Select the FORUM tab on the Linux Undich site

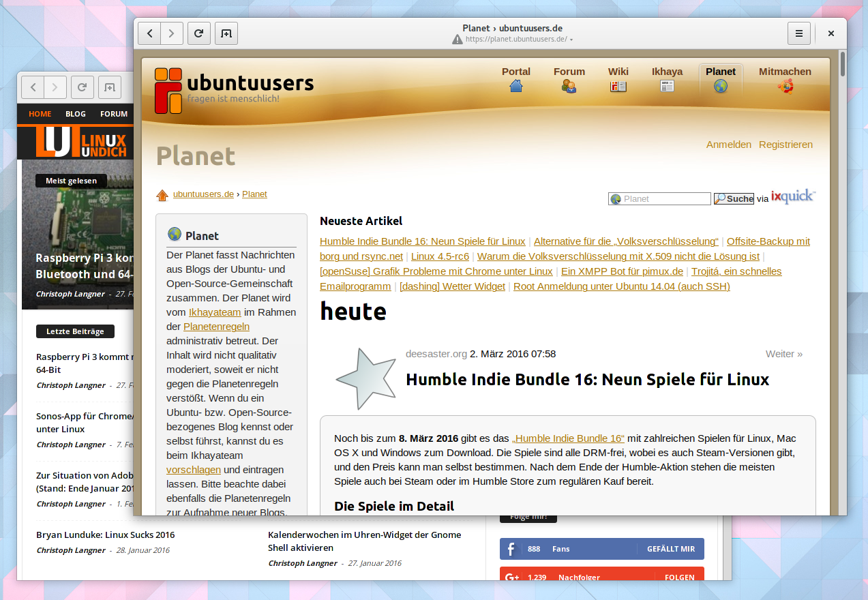tap(113, 114)
